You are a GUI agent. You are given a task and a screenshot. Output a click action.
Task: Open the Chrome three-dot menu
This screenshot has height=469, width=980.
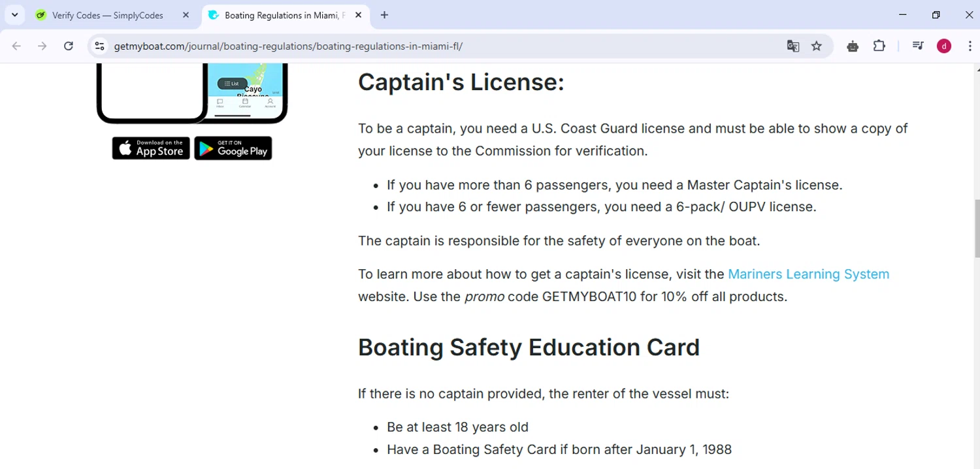[970, 46]
